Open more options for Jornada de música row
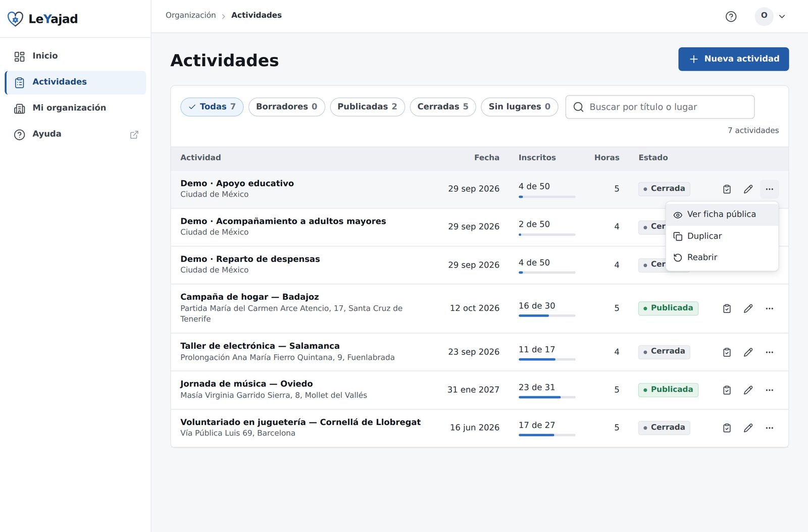 [769, 390]
